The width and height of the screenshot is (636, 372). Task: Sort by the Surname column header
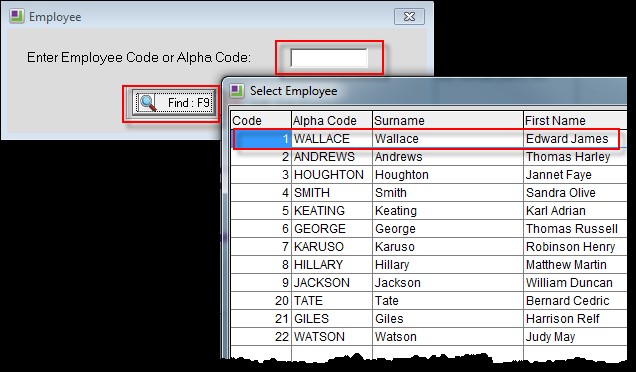(x=448, y=120)
